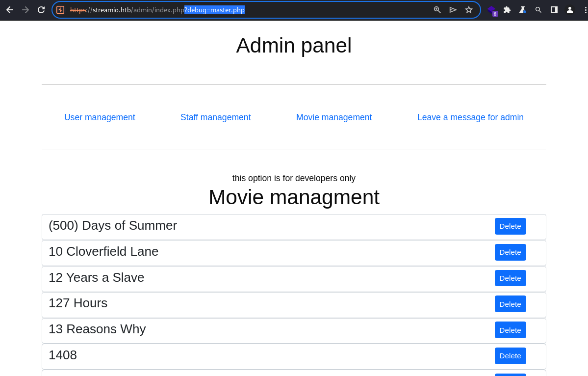Click the "Admin panel" heading
The width and height of the screenshot is (588, 376).
click(294, 46)
